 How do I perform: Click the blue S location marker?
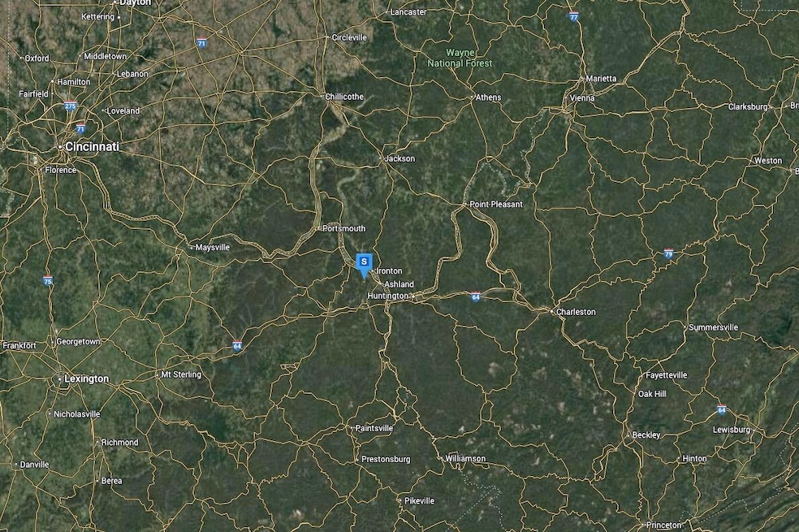click(x=364, y=266)
